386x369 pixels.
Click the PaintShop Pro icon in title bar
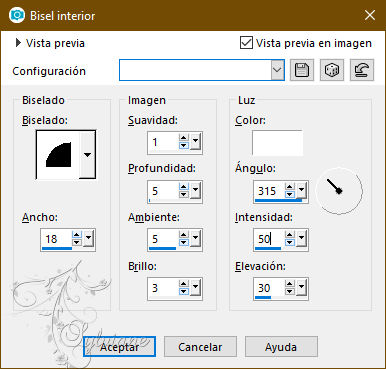point(17,15)
